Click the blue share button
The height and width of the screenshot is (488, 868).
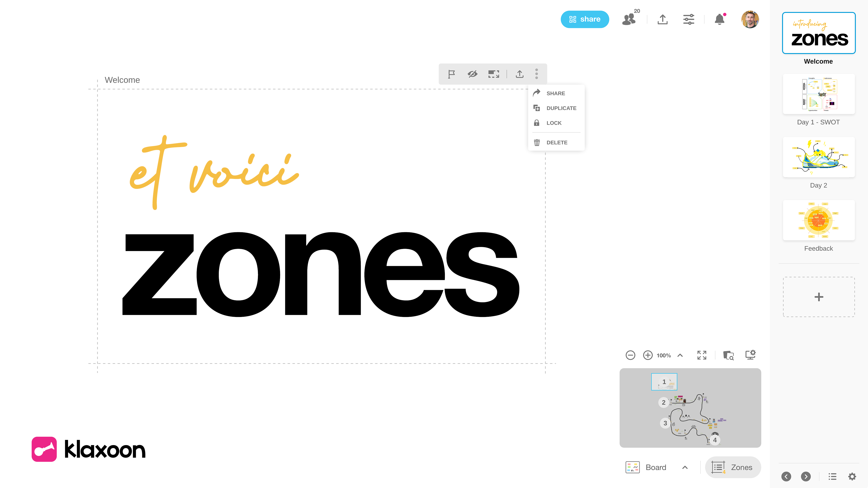pyautogui.click(x=585, y=19)
